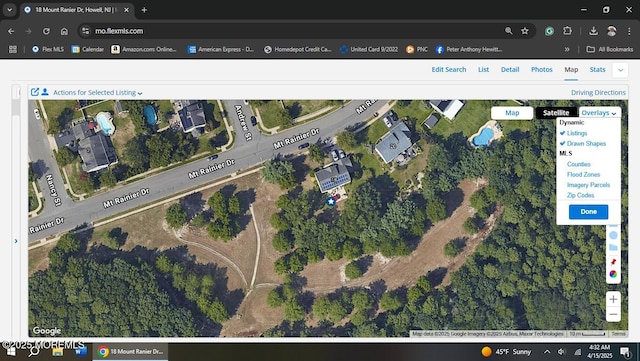Collapse the Overlays dropdown
640x361 pixels.
coord(599,113)
